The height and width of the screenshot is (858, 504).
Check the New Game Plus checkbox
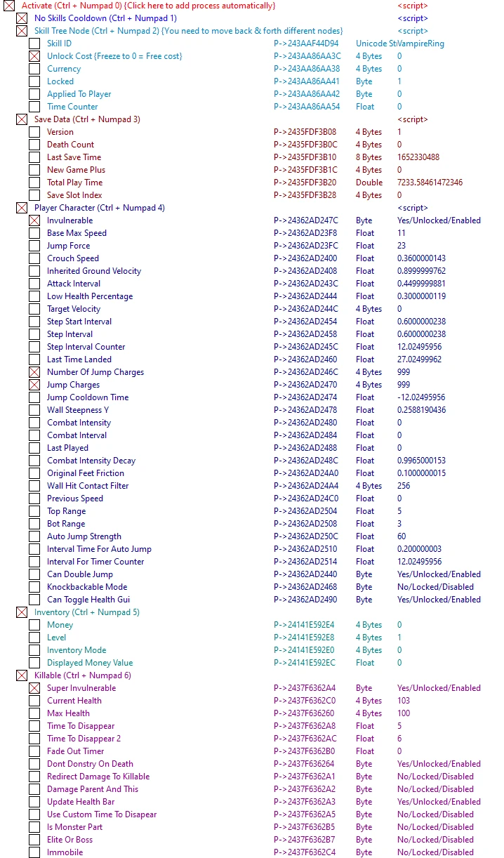(34, 170)
